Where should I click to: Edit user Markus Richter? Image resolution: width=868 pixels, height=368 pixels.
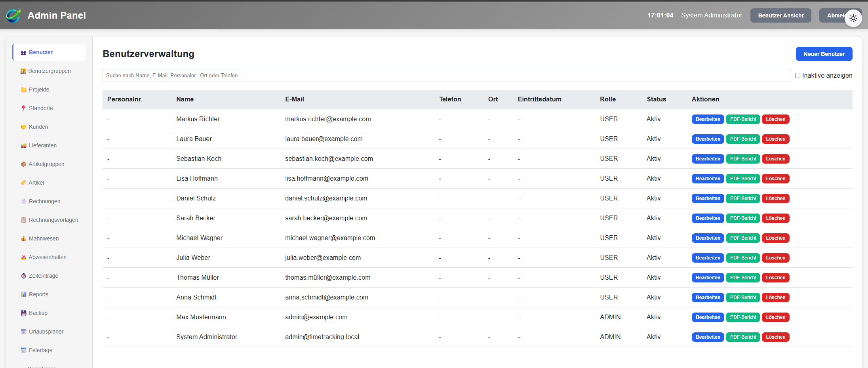[708, 119]
